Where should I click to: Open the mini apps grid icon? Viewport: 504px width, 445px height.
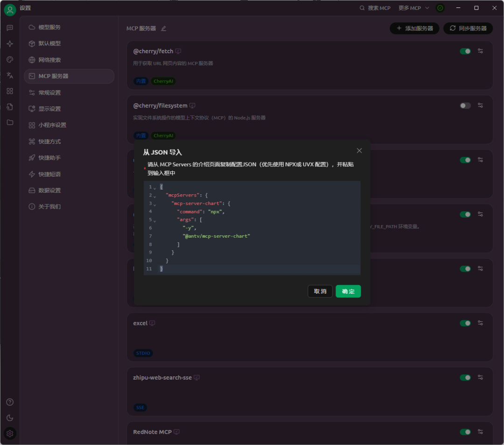coord(10,91)
